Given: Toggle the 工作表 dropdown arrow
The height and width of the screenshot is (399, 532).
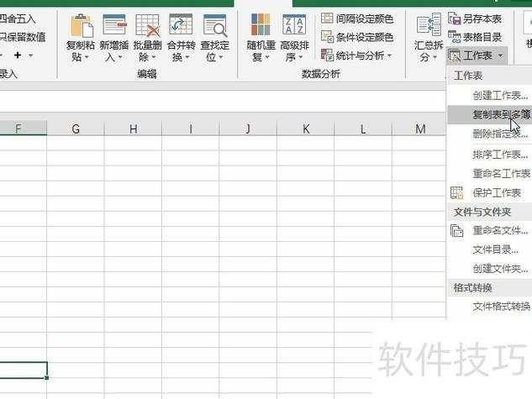Looking at the screenshot, I should tap(500, 55).
